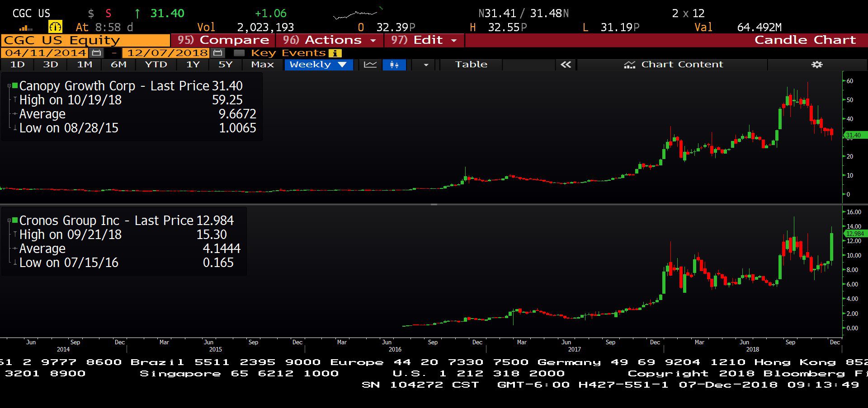Viewport: 868px width, 408px height.
Task: Click the CGC US ticker header
Action: coord(31,14)
